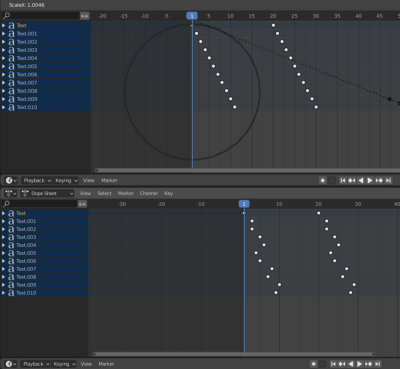Expand the Text channel in upper list
The width and height of the screenshot is (400, 369).
pyautogui.click(x=3, y=25)
